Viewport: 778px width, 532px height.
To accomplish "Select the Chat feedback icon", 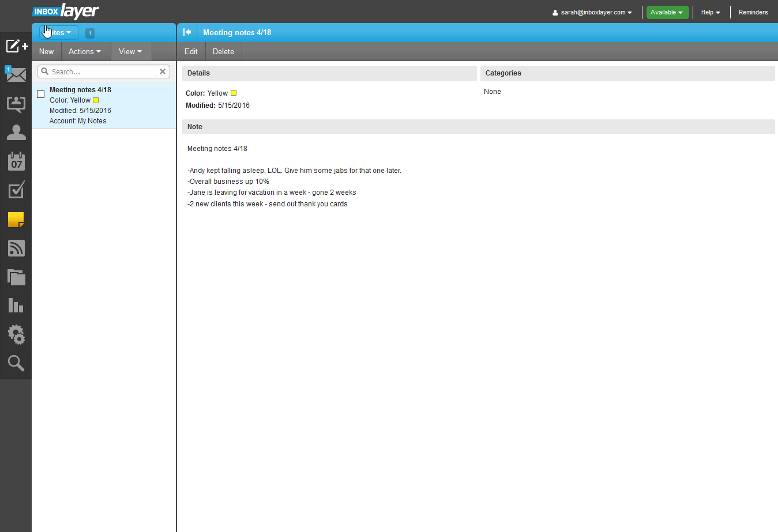I will click(16, 104).
